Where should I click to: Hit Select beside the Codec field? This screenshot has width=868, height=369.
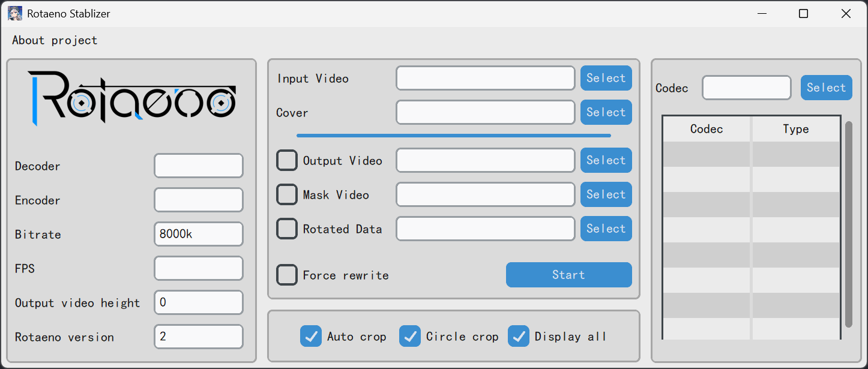click(826, 88)
